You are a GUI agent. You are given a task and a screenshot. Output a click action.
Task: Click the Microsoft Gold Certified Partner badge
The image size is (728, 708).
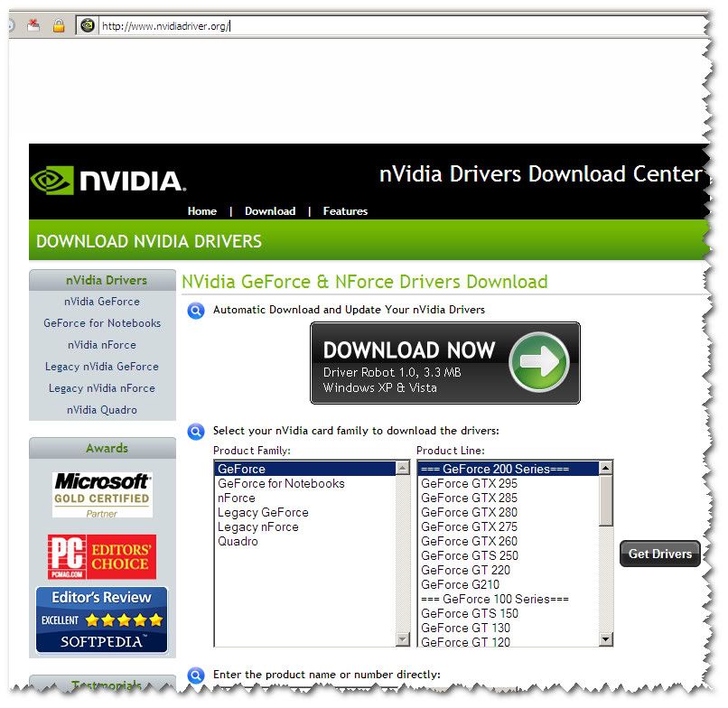(102, 494)
